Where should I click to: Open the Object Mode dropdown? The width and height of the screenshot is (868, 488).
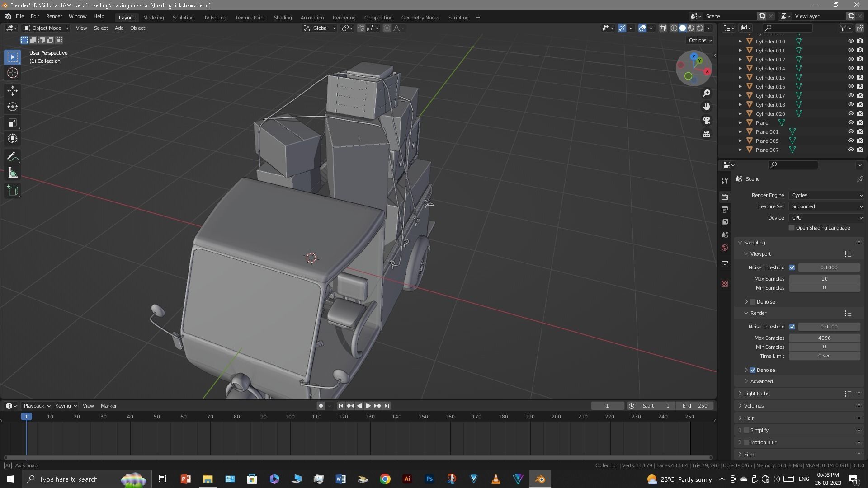[46, 28]
